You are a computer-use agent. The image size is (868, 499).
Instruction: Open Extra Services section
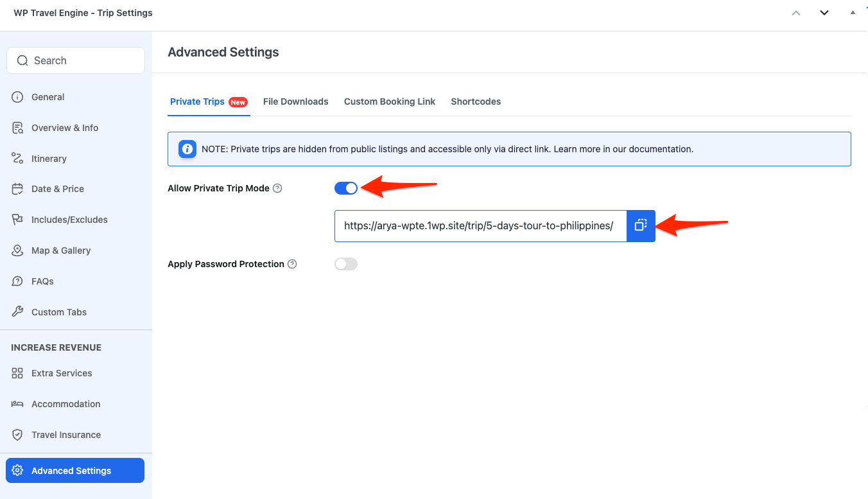(62, 373)
